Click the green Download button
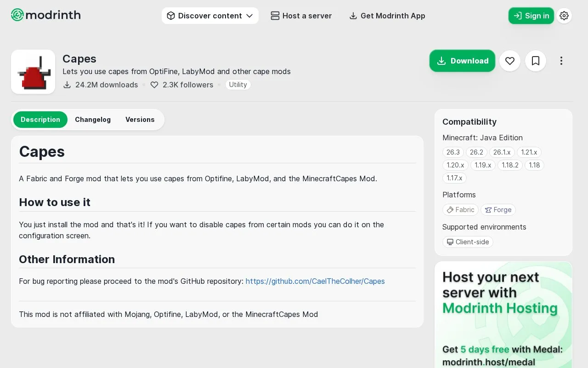This screenshot has height=368, width=588. [462, 61]
